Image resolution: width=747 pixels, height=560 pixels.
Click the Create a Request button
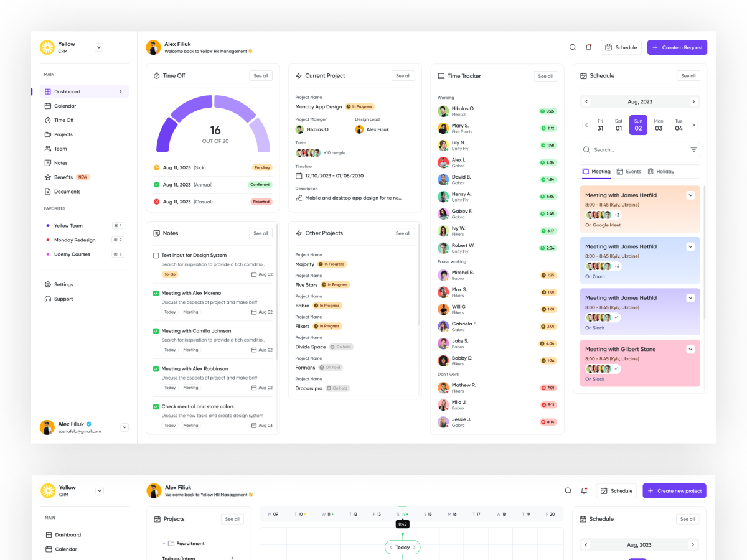click(677, 47)
